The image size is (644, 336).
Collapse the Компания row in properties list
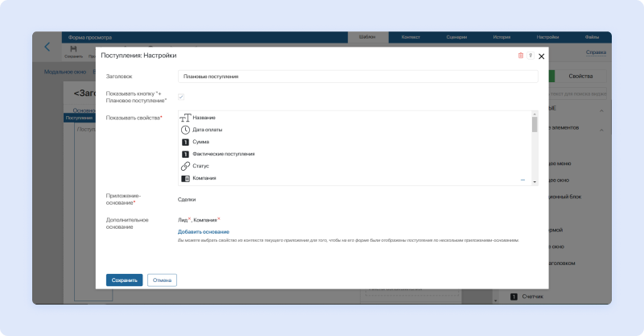pos(522,179)
